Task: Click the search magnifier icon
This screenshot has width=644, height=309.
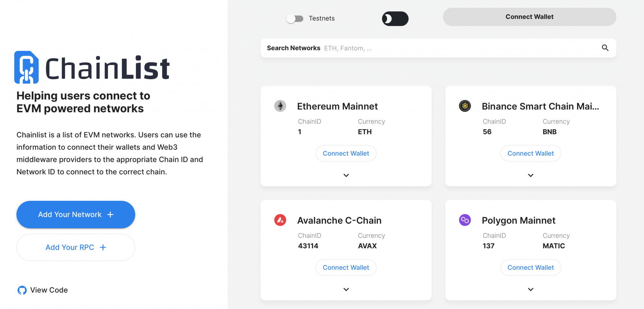Action: tap(605, 48)
